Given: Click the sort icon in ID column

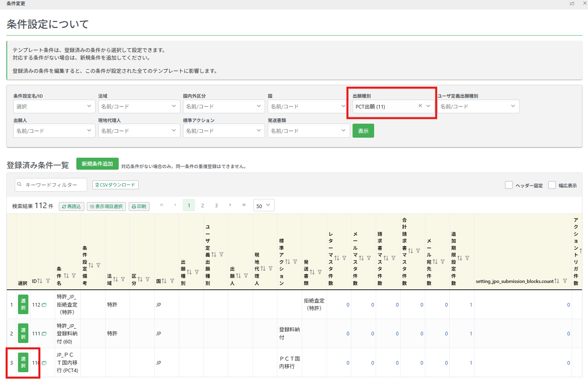Looking at the screenshot, I should click(x=40, y=281).
